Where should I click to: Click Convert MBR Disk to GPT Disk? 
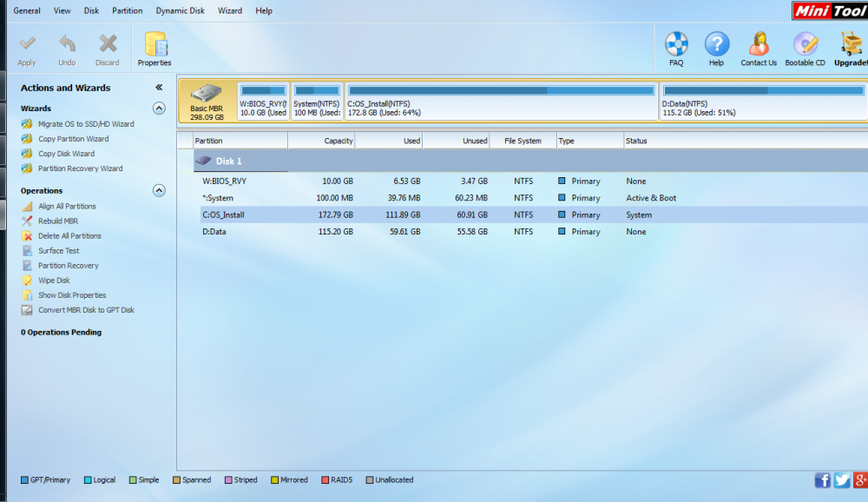86,310
